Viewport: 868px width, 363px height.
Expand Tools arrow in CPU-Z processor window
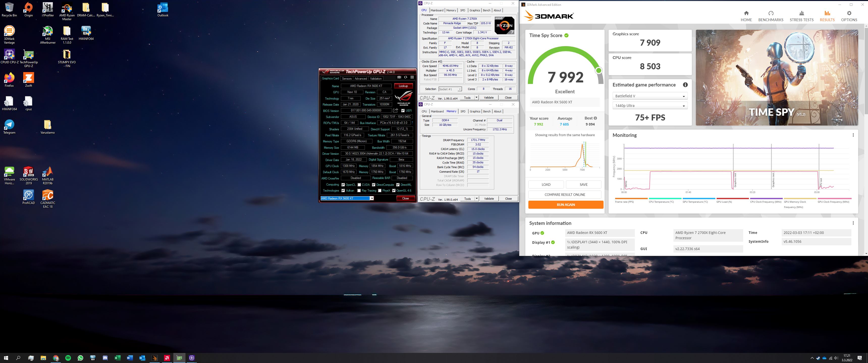(x=476, y=98)
